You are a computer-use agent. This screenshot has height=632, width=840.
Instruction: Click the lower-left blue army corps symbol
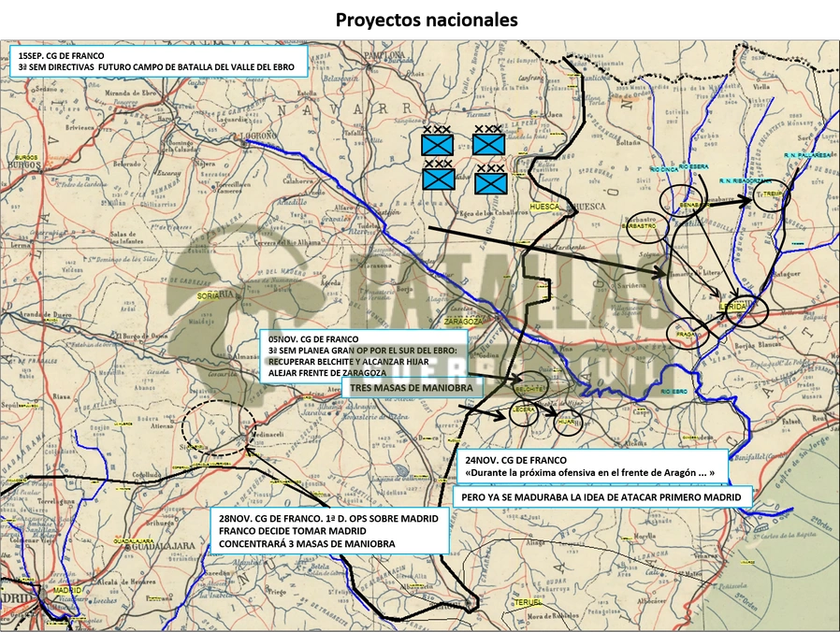click(439, 175)
